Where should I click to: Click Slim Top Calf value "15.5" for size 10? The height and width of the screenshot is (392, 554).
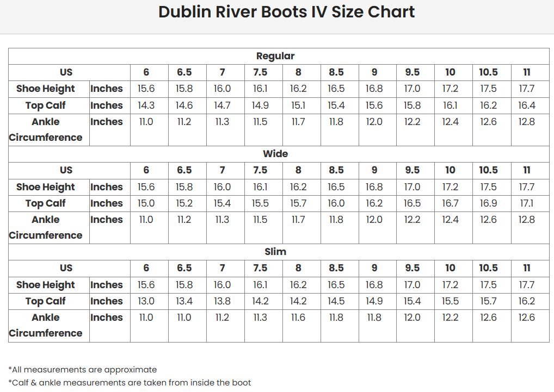click(x=450, y=301)
